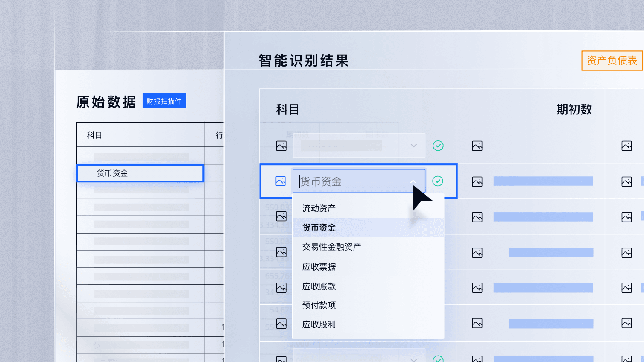Click the 资产负债表 orange button
This screenshot has width=644, height=362.
pos(612,61)
